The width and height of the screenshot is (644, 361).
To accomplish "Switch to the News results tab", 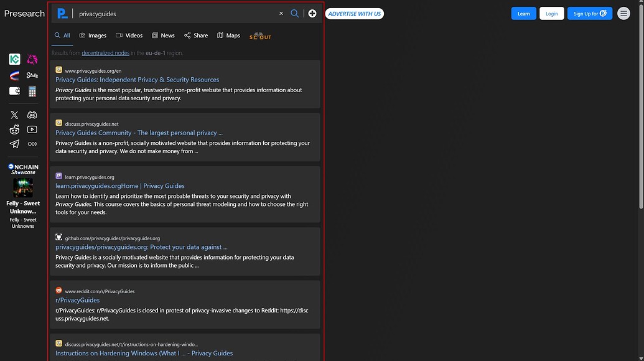I will [163, 35].
